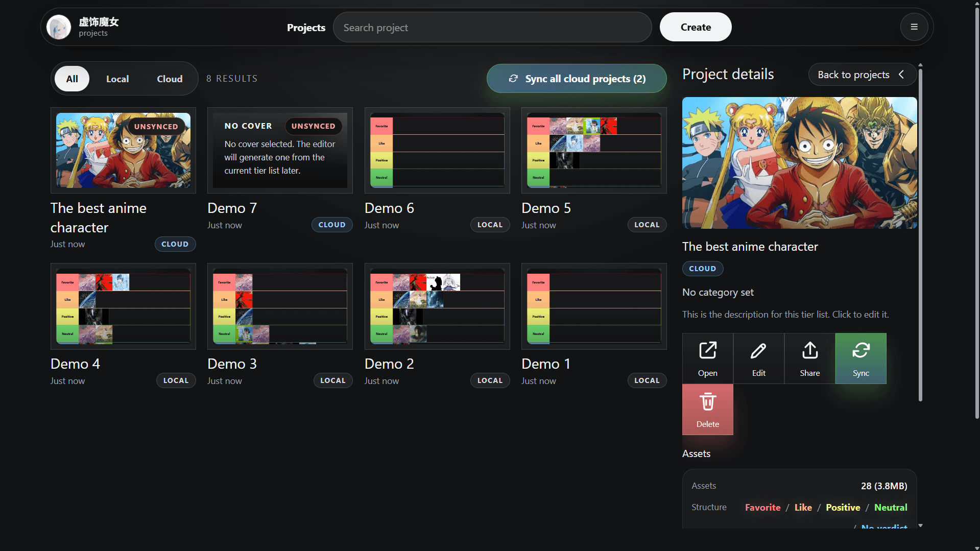
Task: Edit the tier list description text
Action: [785, 315]
